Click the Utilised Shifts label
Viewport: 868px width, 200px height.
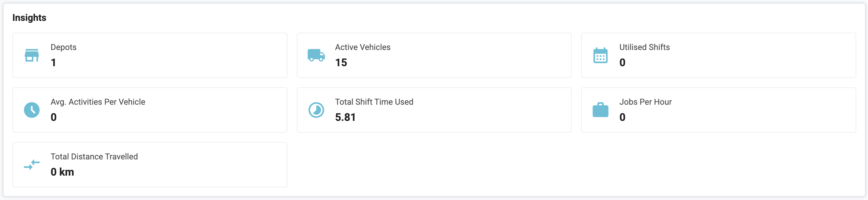(644, 47)
